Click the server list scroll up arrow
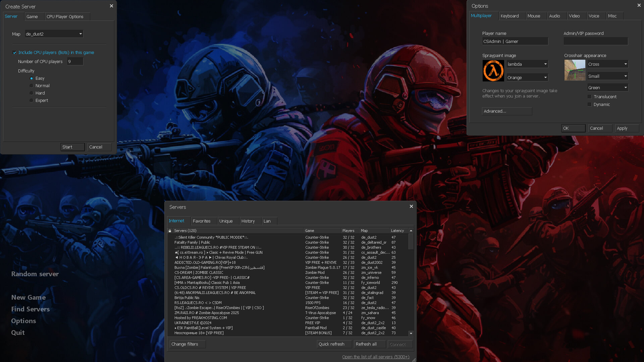 pos(411,231)
